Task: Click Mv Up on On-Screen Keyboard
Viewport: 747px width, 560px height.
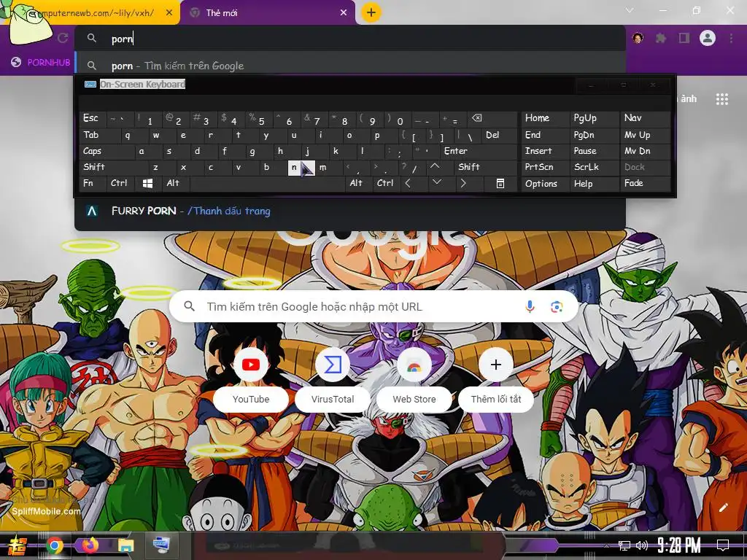Action: 646,135
